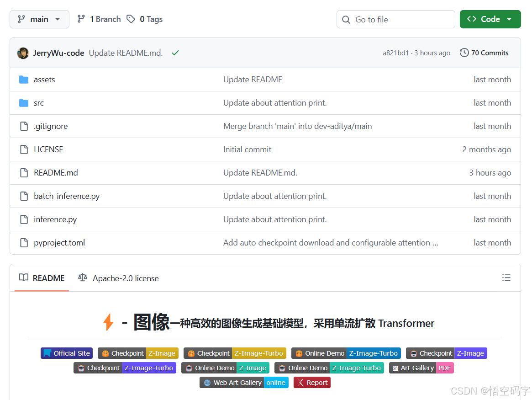The width and height of the screenshot is (532, 400).
Task: Open the green Code dropdown button
Action: 490,19
